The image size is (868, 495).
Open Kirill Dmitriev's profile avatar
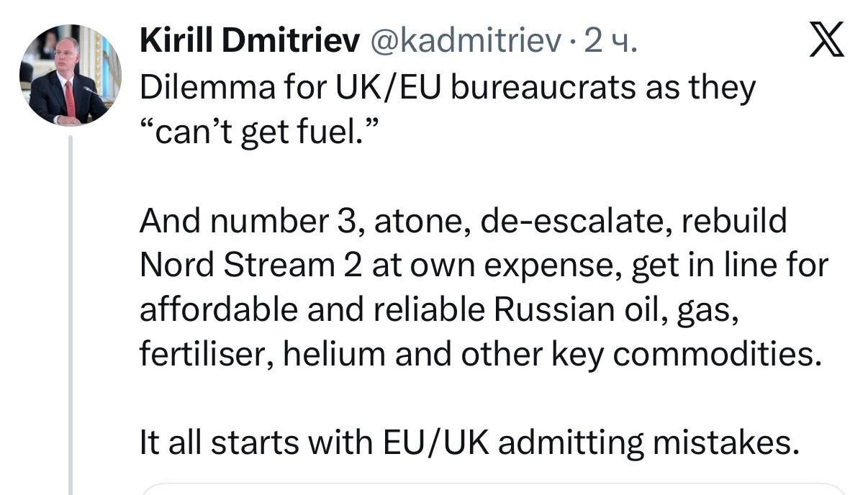(x=69, y=75)
